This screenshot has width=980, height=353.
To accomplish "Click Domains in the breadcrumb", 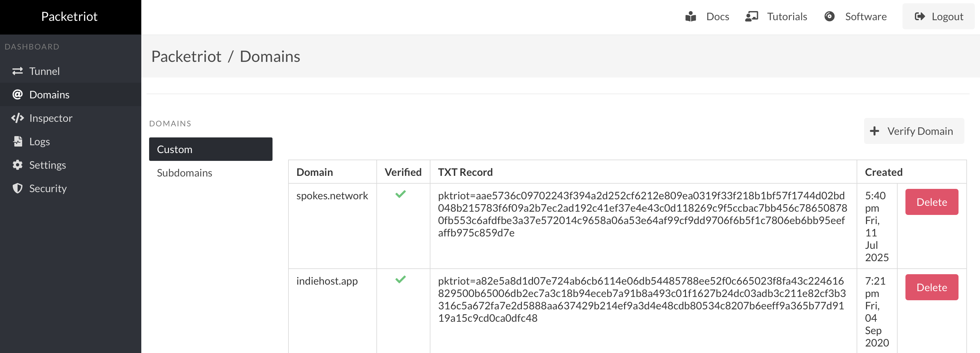I will [x=270, y=56].
